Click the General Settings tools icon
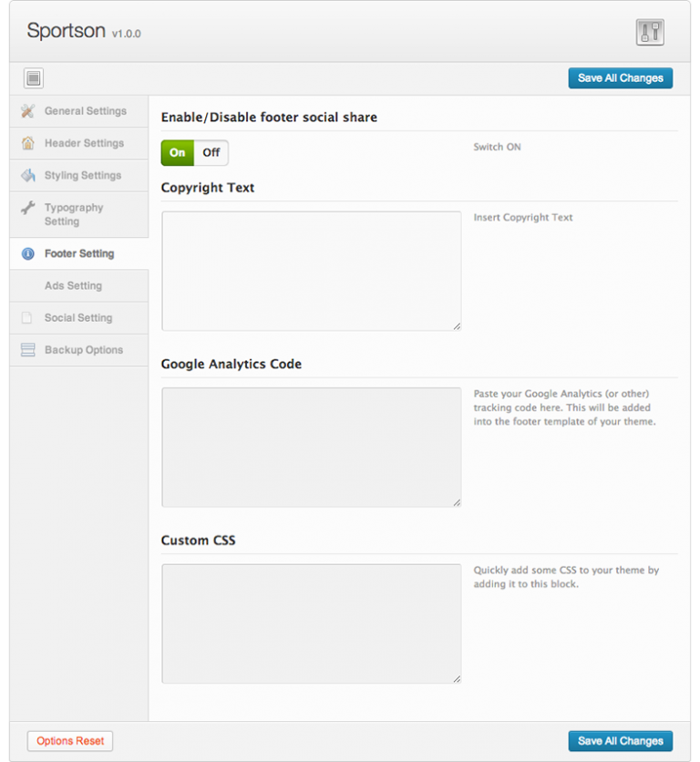Image resolution: width=700 pixels, height=762 pixels. (x=27, y=111)
